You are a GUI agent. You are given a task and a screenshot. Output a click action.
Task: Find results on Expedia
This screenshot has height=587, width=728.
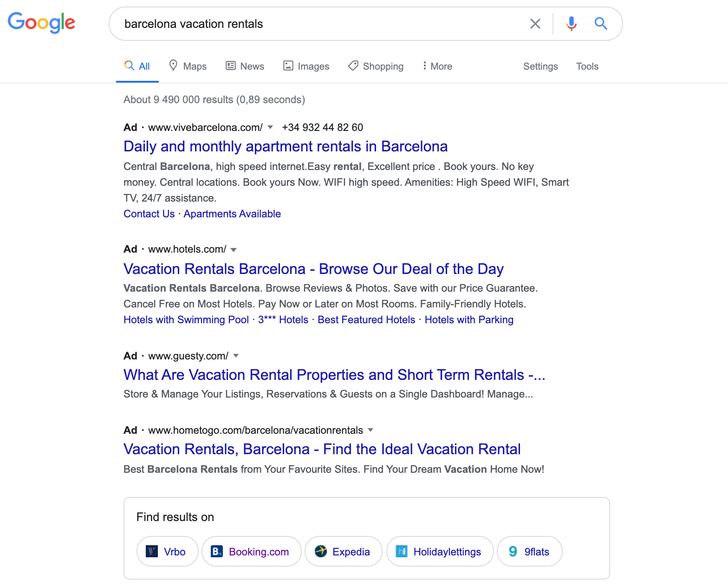pyautogui.click(x=343, y=552)
